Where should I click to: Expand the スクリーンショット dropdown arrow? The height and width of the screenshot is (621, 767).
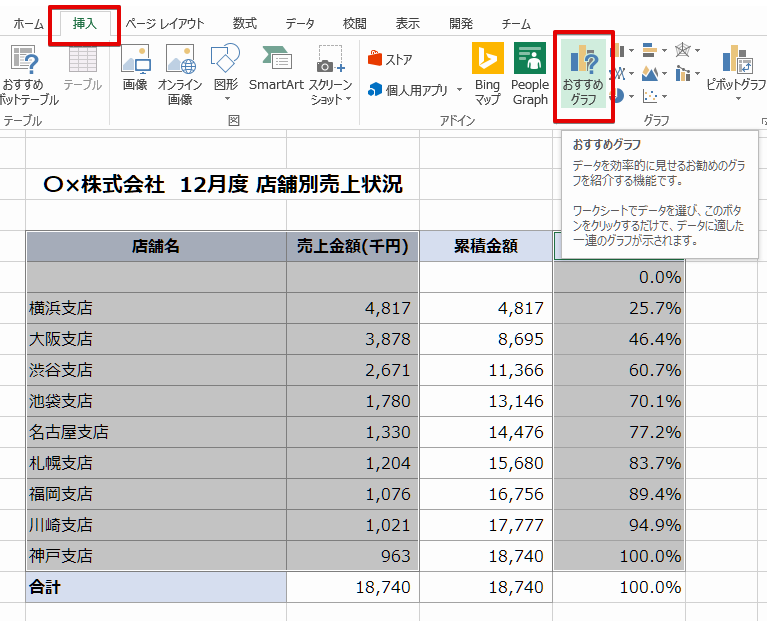(x=348, y=99)
